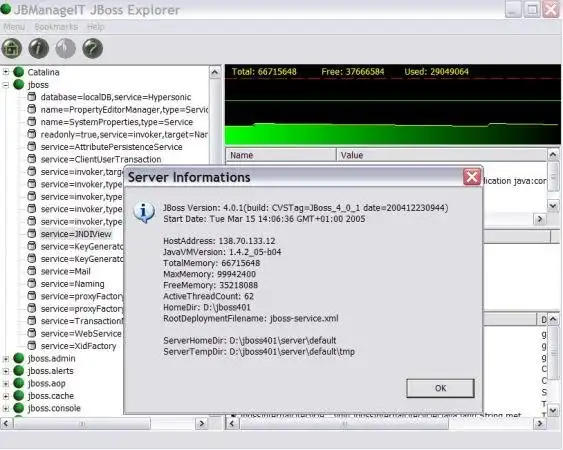Select service=JNDIView tree item
The width and height of the screenshot is (563, 450).
pyautogui.click(x=76, y=234)
